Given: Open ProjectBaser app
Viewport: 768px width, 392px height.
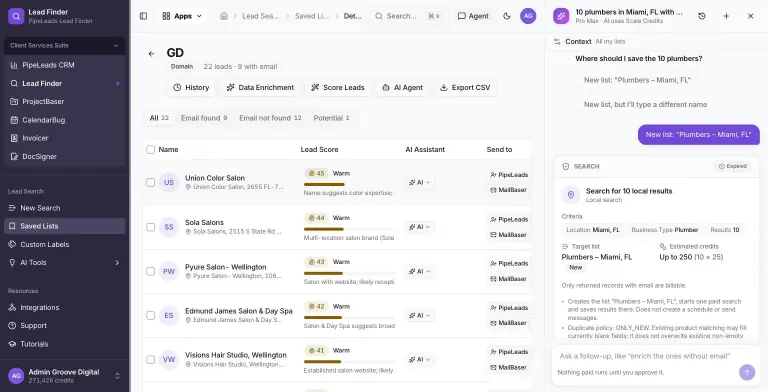Looking at the screenshot, I should click(x=64, y=101).
